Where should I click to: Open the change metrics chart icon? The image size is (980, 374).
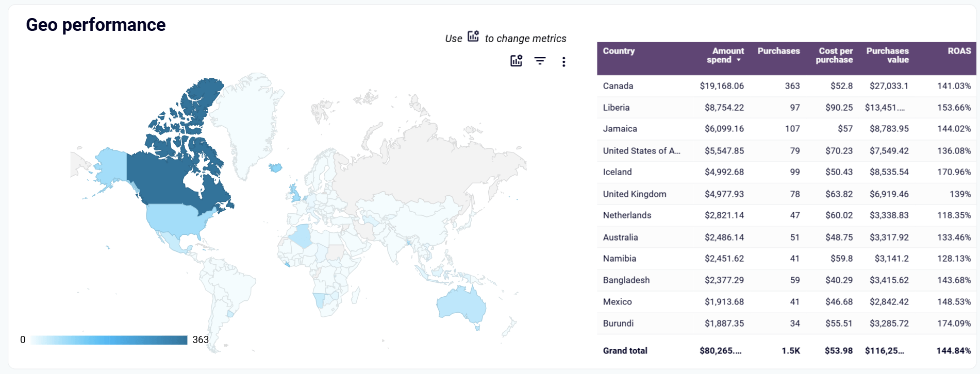(515, 61)
